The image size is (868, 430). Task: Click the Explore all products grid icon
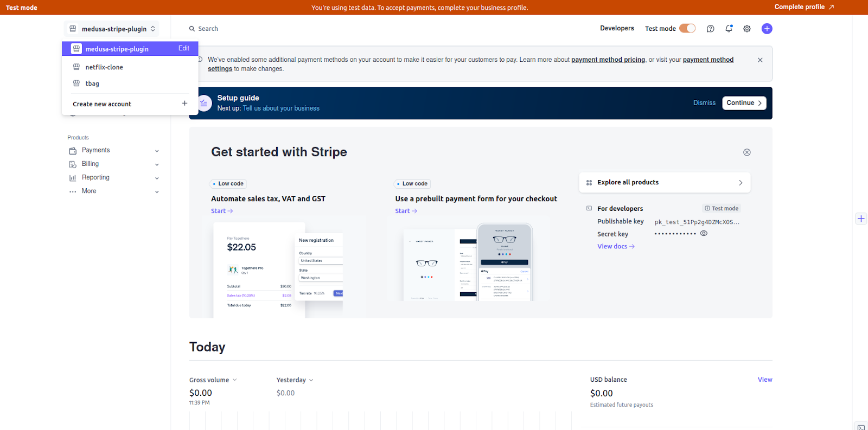589,183
